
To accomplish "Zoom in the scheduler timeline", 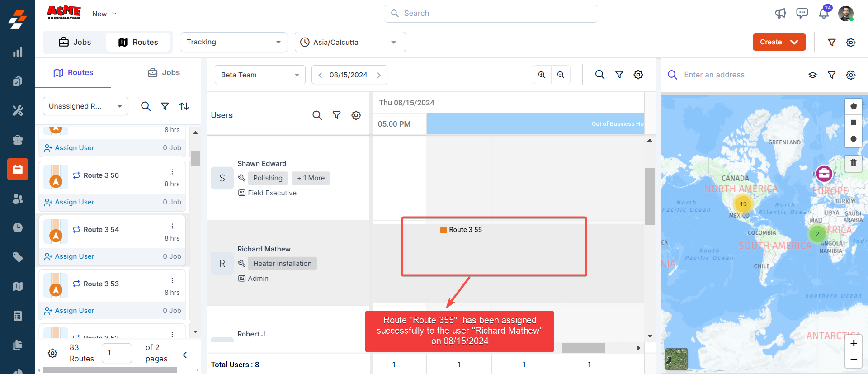I will point(542,75).
